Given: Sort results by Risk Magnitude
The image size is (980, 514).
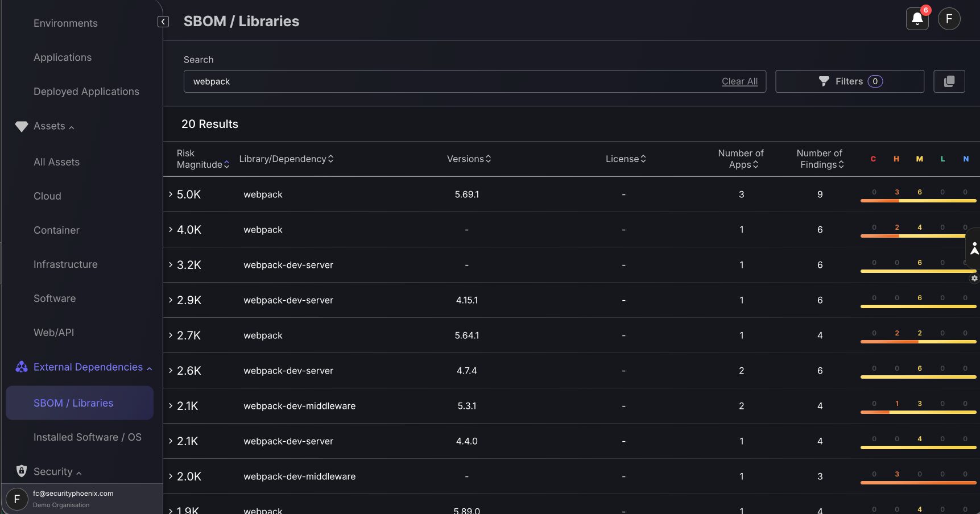Looking at the screenshot, I should pyautogui.click(x=226, y=164).
